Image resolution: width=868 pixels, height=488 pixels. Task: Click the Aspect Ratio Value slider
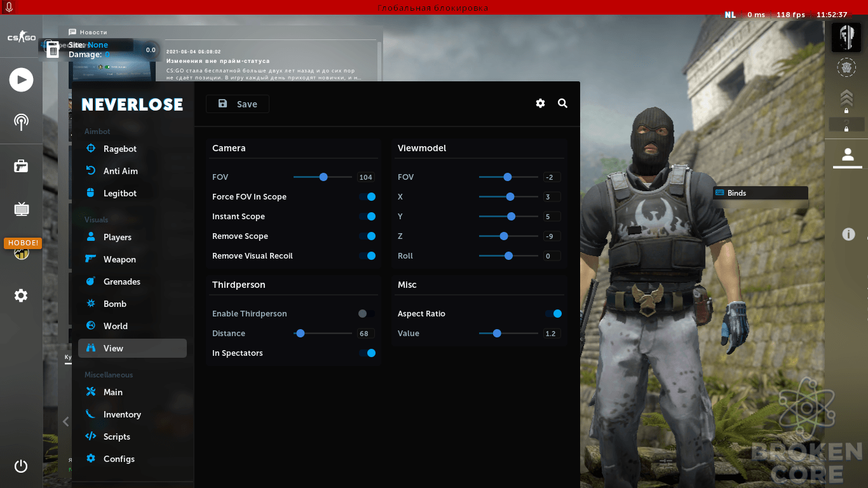[508, 333]
